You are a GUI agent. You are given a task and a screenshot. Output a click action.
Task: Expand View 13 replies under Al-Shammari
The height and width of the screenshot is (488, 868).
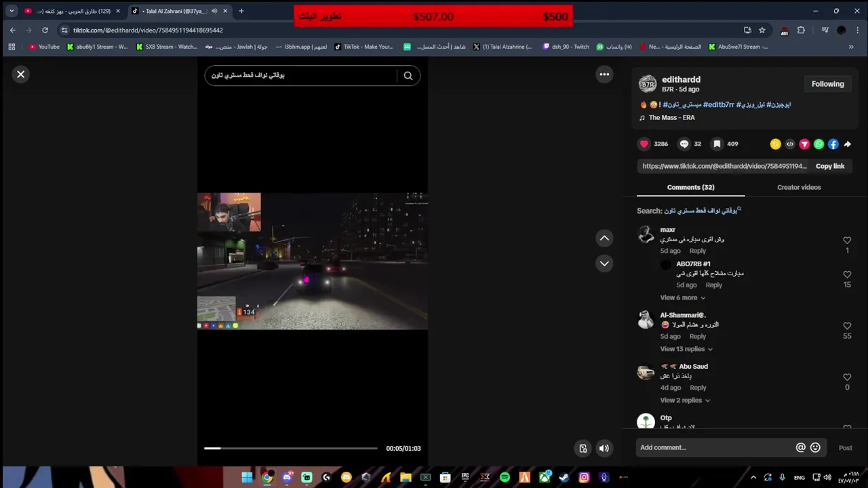686,349
